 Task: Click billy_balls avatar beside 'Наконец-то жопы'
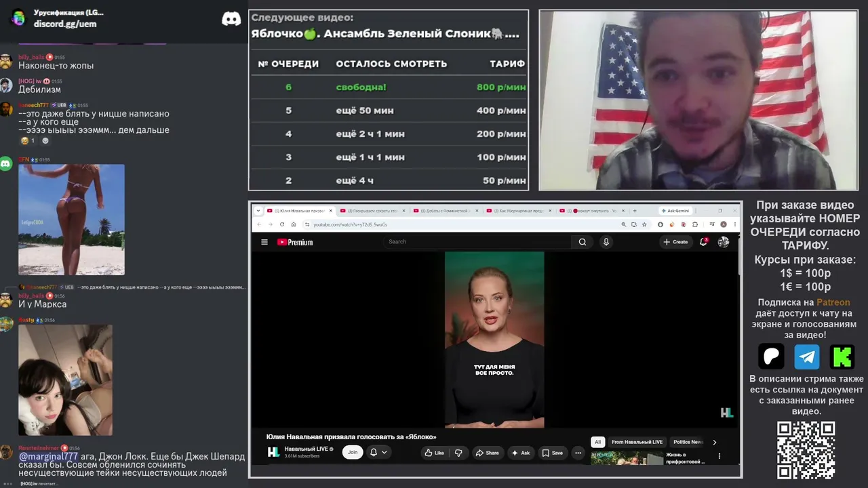(x=6, y=62)
